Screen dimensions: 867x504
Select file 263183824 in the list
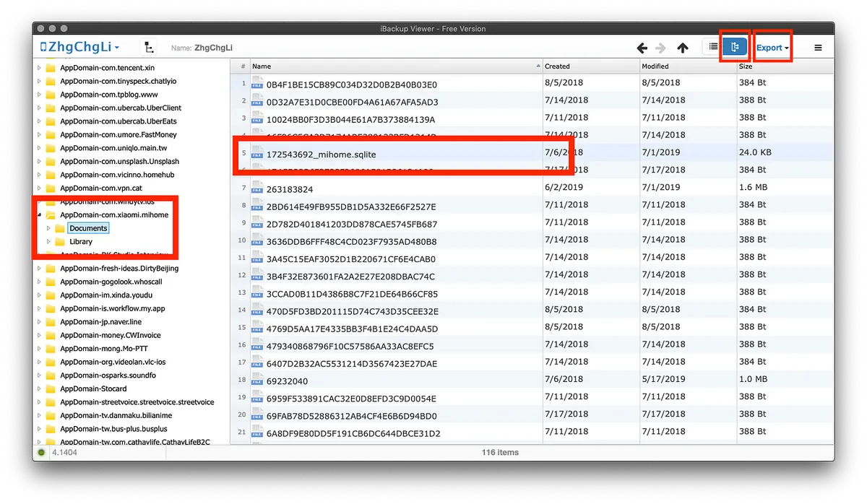click(x=290, y=189)
